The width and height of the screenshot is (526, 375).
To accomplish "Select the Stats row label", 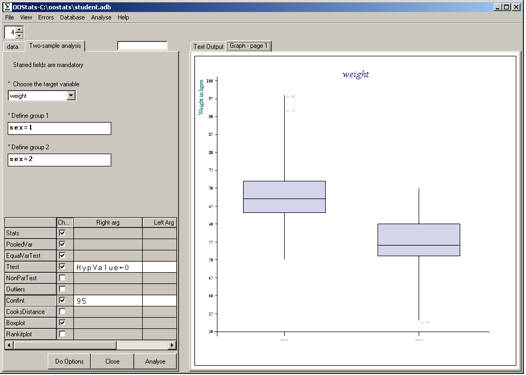I will coord(30,233).
